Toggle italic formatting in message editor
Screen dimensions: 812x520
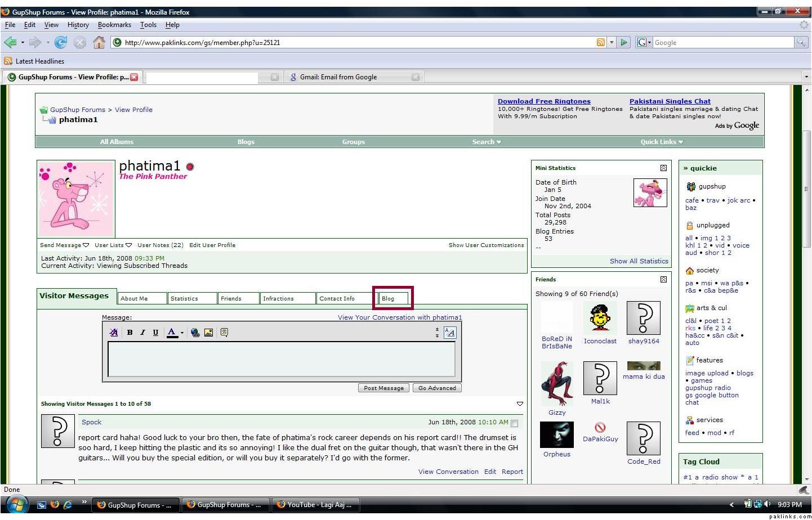[142, 333]
